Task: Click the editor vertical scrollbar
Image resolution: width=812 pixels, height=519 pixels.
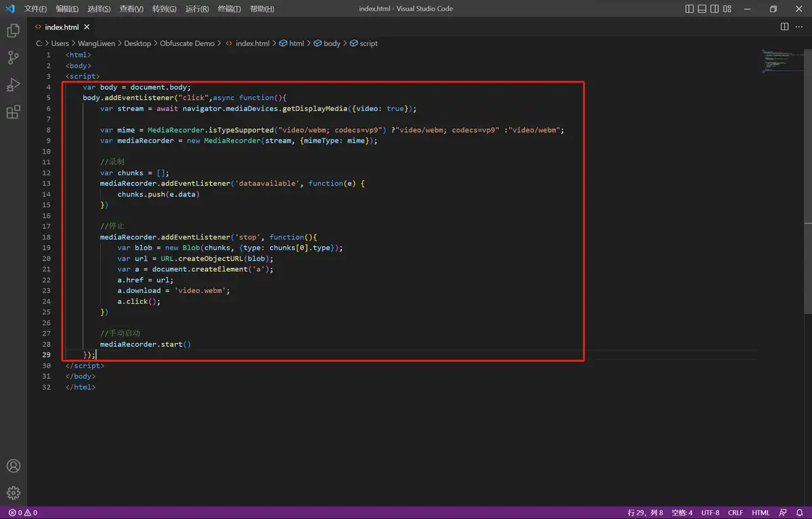Action: point(808,181)
